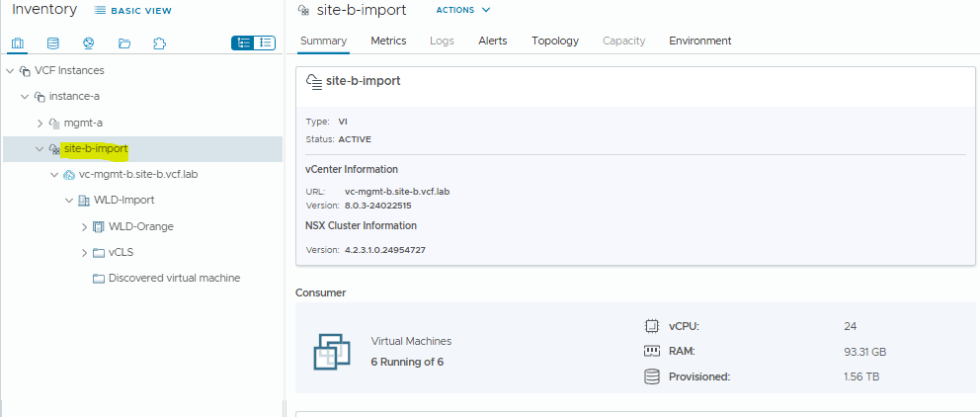Open the storage inventory tab icon
Image resolution: width=980 pixels, height=417 pixels.
pyautogui.click(x=53, y=43)
